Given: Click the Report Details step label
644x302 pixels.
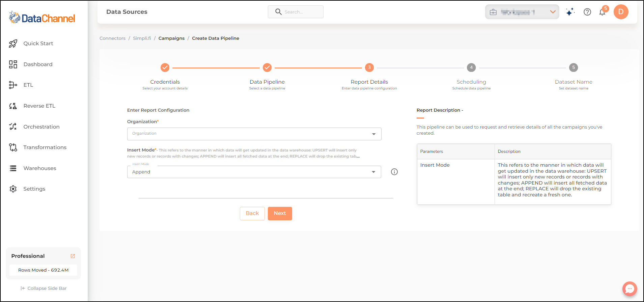Looking at the screenshot, I should pos(369,82).
